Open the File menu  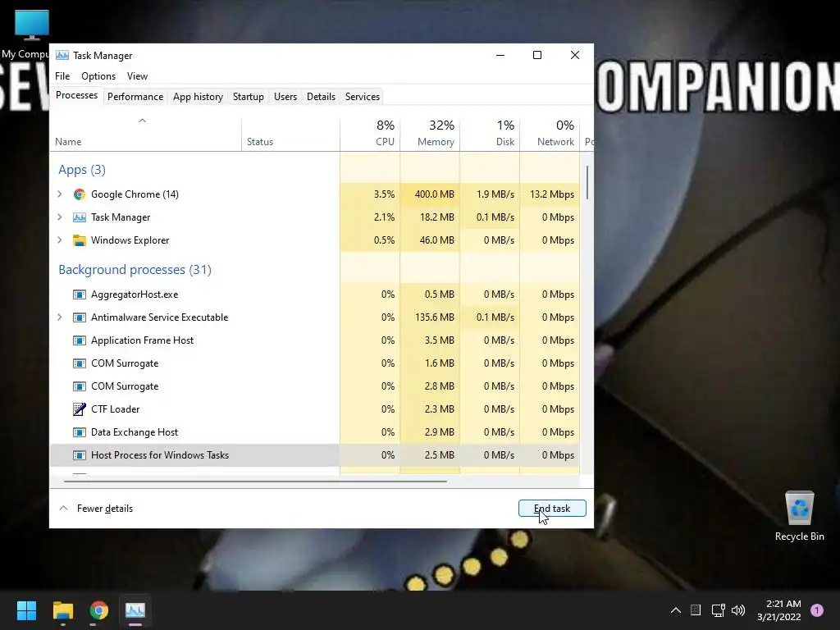(62, 76)
